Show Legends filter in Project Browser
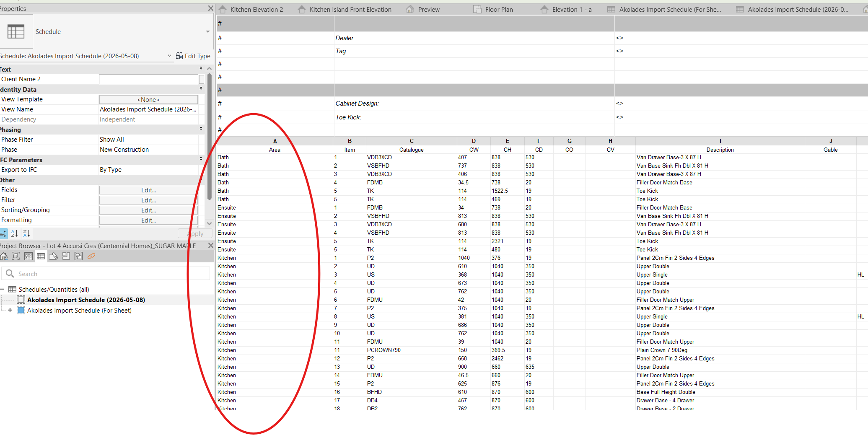This screenshot has width=868, height=435. point(29,256)
